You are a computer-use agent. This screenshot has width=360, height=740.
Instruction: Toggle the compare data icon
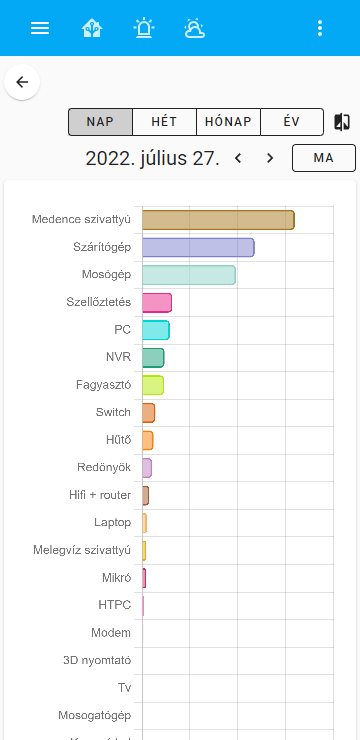point(342,122)
